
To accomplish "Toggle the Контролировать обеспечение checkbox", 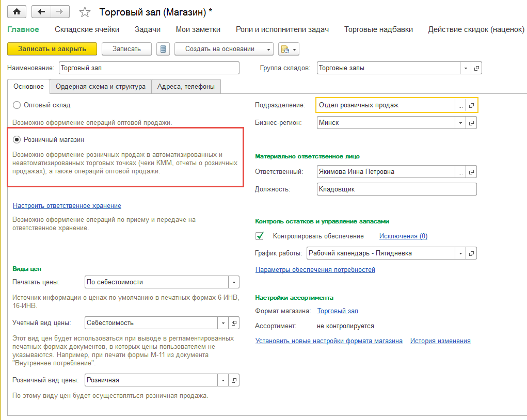I will pyautogui.click(x=260, y=236).
